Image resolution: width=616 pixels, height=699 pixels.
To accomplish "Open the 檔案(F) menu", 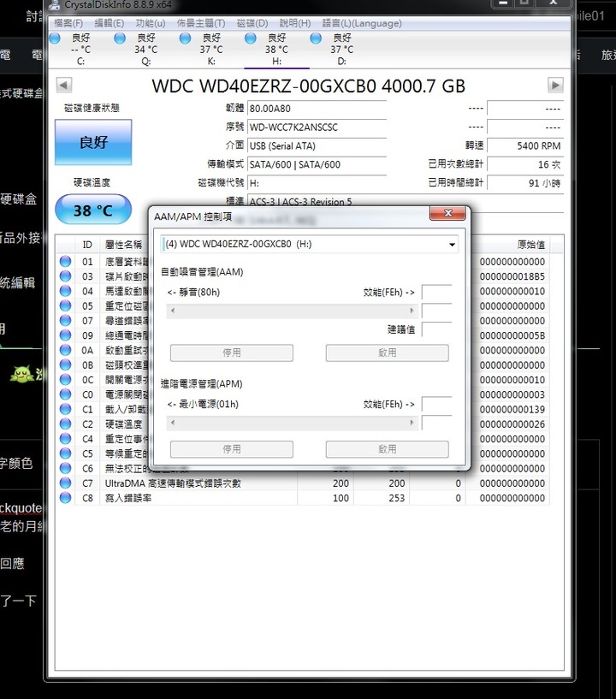I will (68, 23).
